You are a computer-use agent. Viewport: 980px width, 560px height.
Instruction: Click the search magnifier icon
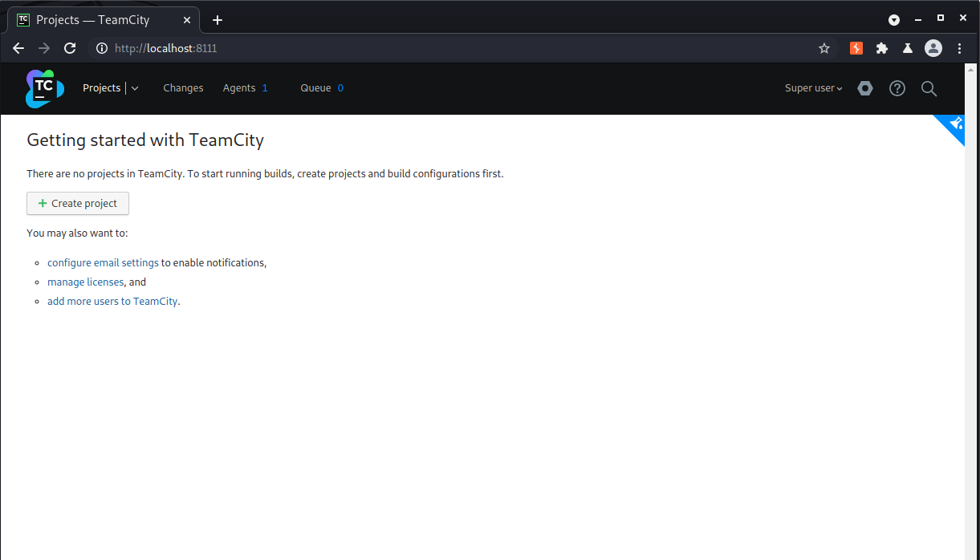[929, 88]
